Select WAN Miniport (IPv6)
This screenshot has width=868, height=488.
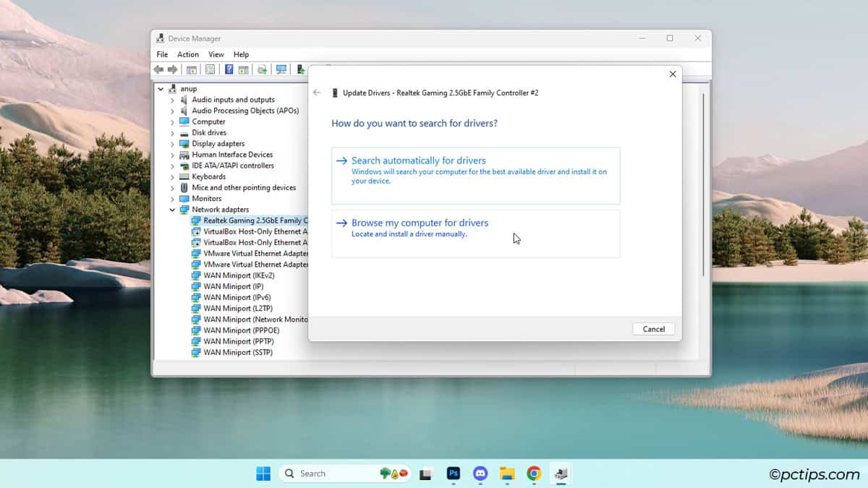point(237,297)
